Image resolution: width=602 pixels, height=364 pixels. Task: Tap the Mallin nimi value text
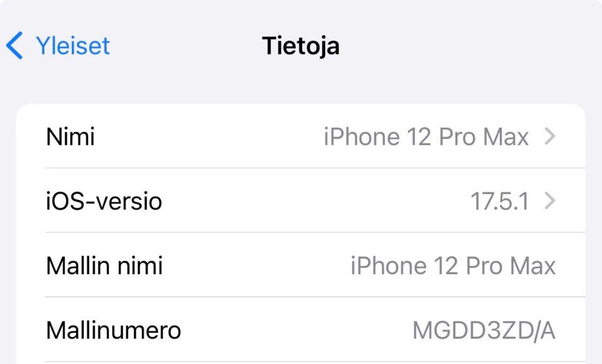[x=453, y=266]
